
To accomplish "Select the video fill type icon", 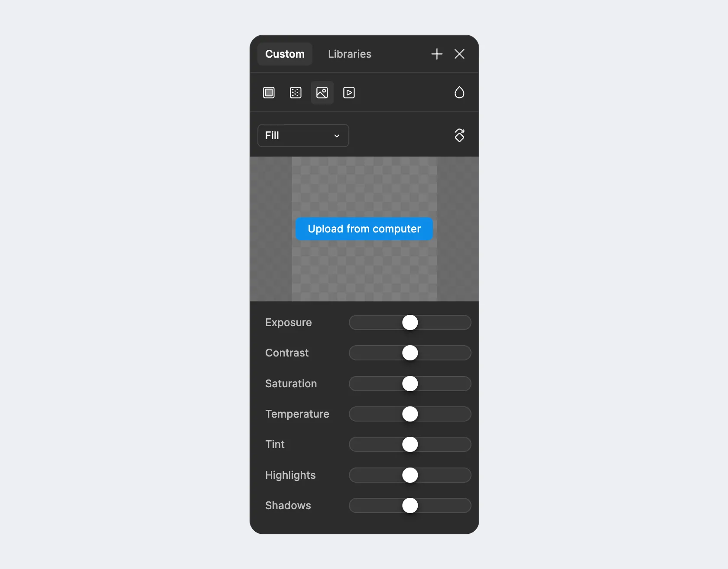I will [x=349, y=92].
